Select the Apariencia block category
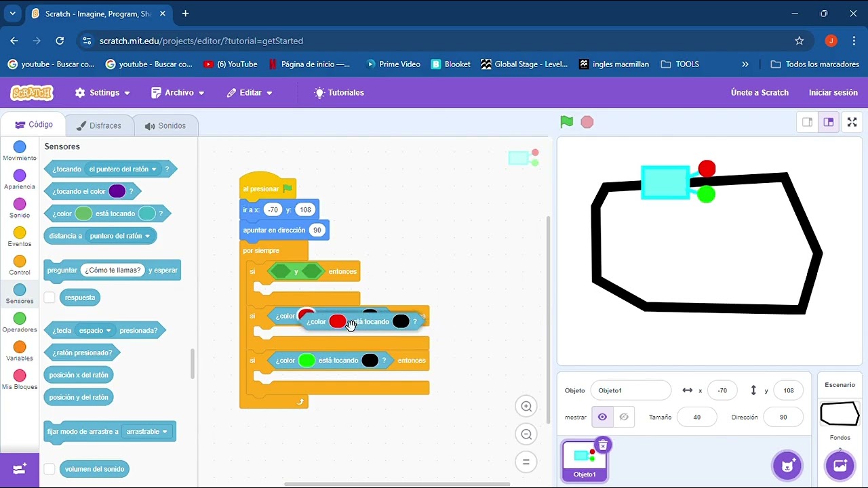Image resolution: width=868 pixels, height=488 pixels. click(x=20, y=180)
